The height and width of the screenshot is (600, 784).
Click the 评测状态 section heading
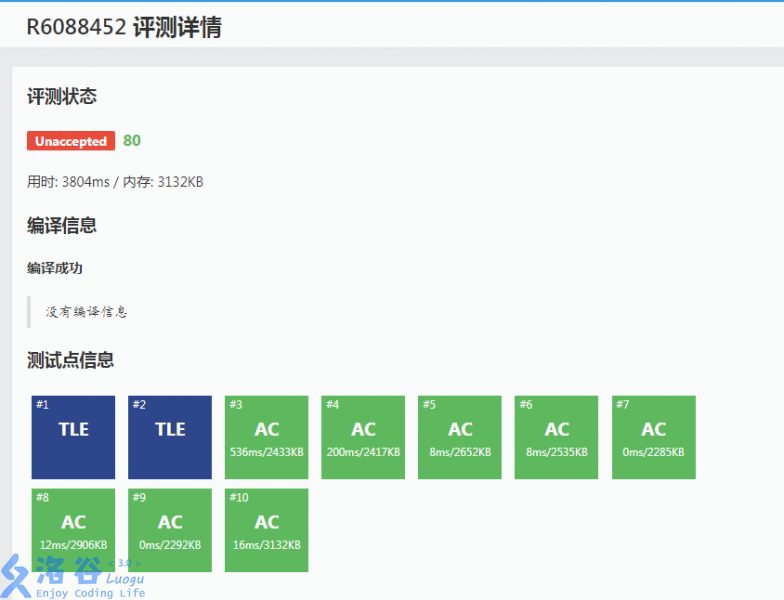(x=62, y=97)
